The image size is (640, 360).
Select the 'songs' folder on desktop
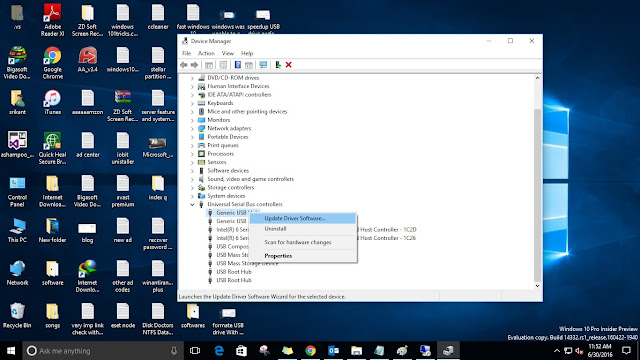52,316
